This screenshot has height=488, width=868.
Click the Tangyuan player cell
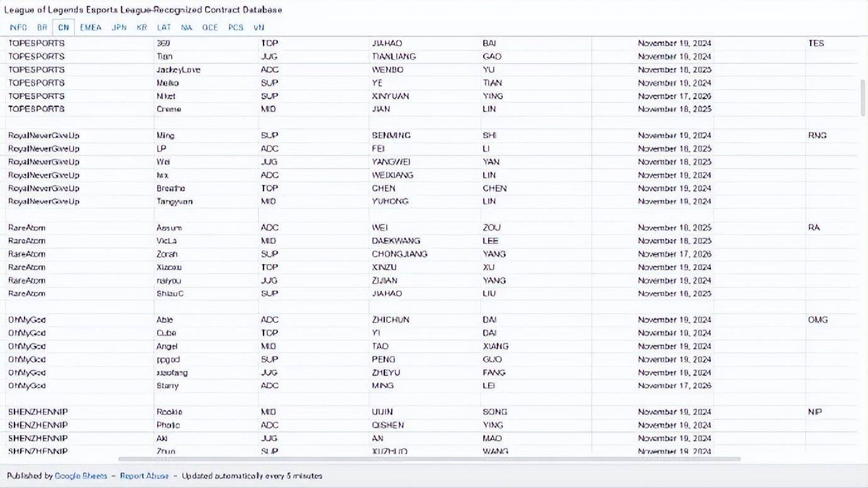[174, 201]
